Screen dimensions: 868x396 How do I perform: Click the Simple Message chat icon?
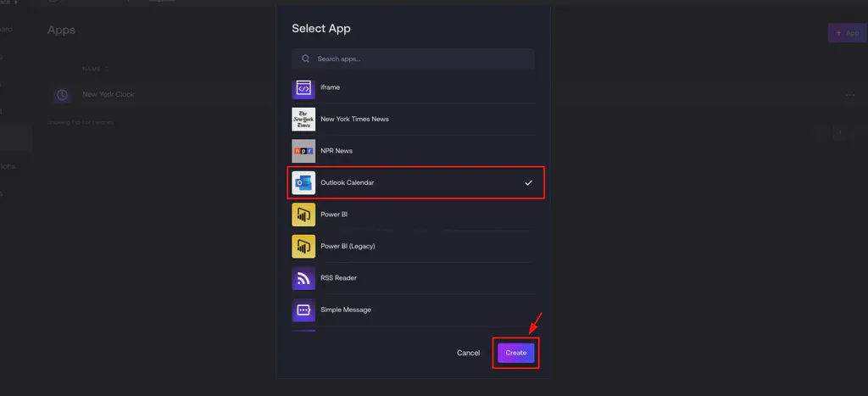(x=303, y=310)
